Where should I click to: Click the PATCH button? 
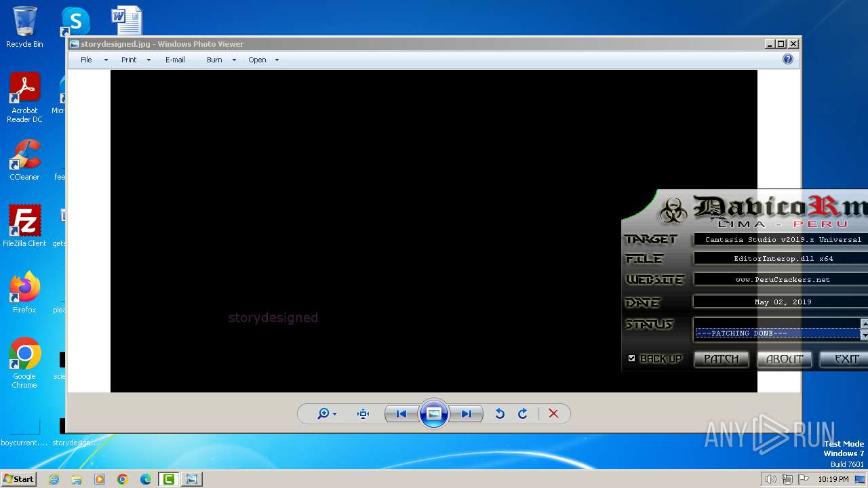(721, 359)
